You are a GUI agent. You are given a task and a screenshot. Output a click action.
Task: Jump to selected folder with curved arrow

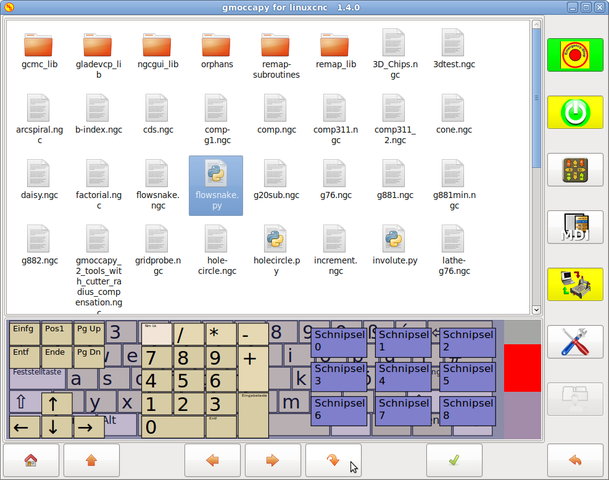[x=333, y=461]
